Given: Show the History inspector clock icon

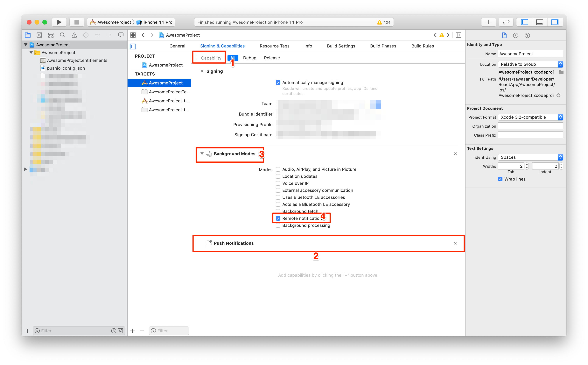Looking at the screenshot, I should (x=515, y=35).
